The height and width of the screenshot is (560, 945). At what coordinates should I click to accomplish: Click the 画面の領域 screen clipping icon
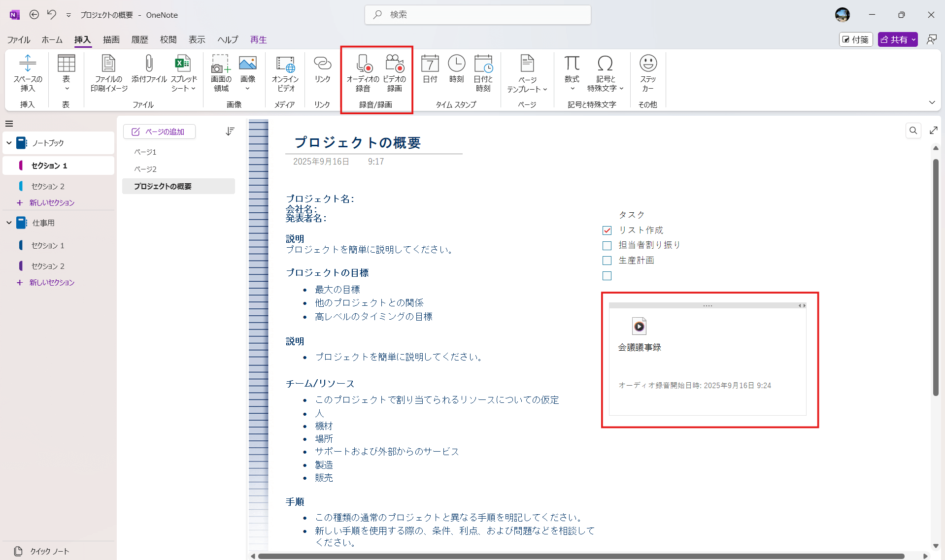point(221,73)
